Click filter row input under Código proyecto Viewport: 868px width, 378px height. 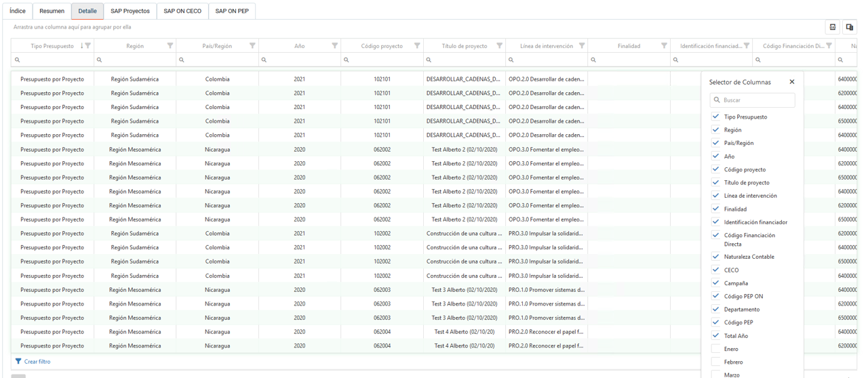pyautogui.click(x=382, y=60)
